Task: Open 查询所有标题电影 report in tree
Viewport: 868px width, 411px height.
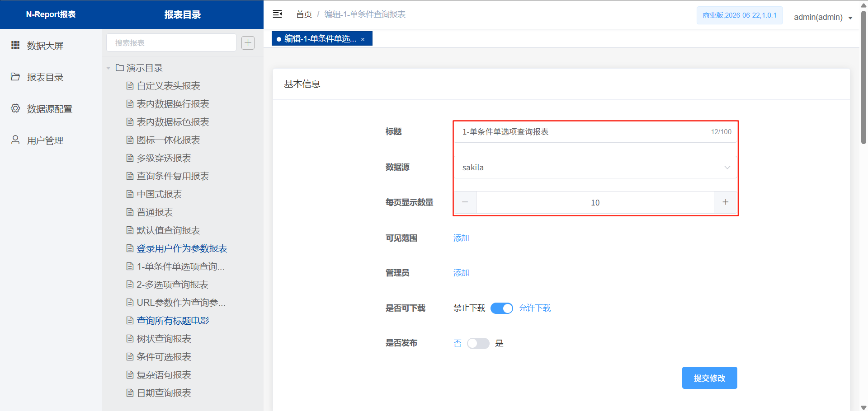Action: [173, 321]
